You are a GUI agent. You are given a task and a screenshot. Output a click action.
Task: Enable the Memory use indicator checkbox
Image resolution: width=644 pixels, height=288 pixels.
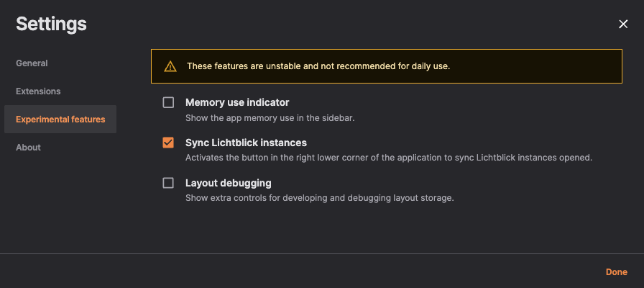coord(168,102)
